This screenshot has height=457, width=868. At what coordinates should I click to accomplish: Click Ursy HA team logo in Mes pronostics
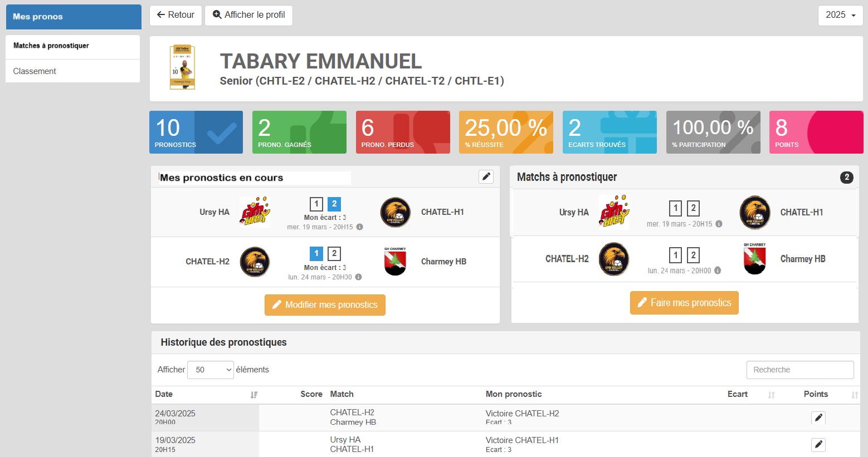[255, 212]
